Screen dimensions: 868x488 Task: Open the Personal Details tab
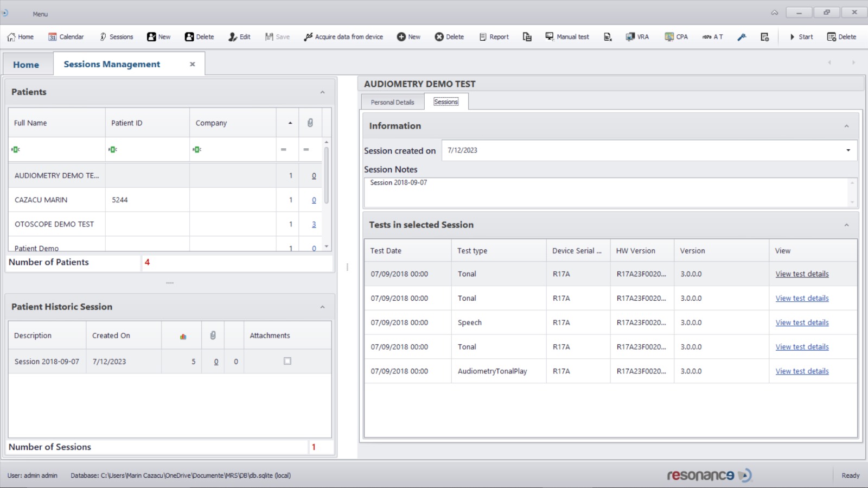(392, 102)
